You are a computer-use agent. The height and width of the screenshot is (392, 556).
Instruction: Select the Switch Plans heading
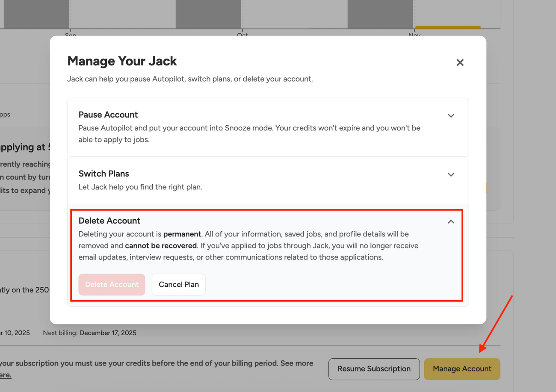click(x=104, y=174)
